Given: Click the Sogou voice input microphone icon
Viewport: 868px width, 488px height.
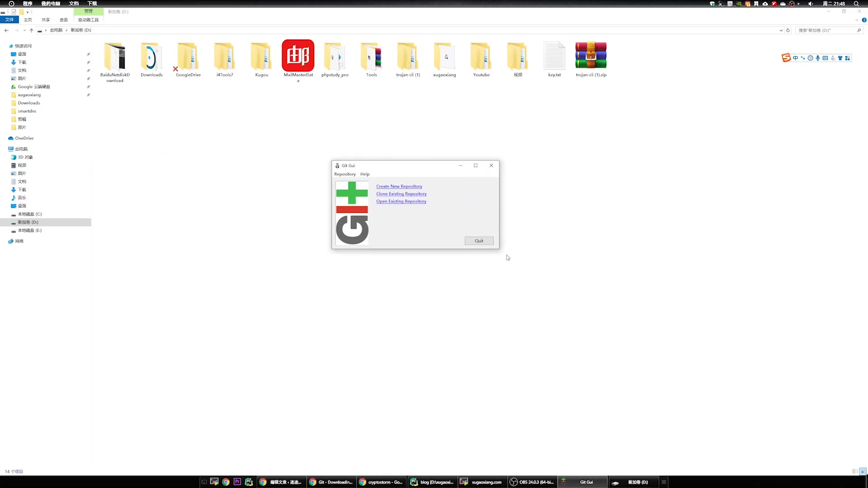Looking at the screenshot, I should coord(818,58).
